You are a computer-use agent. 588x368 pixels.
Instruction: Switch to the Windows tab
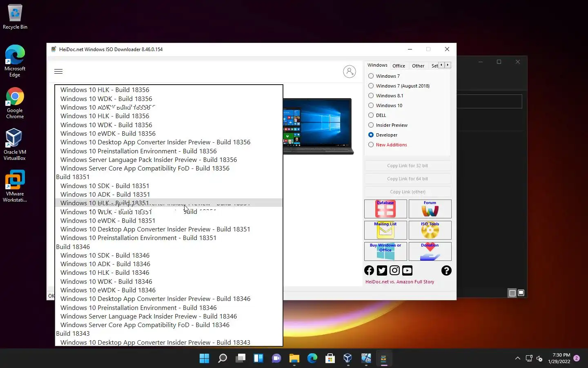pos(377,65)
